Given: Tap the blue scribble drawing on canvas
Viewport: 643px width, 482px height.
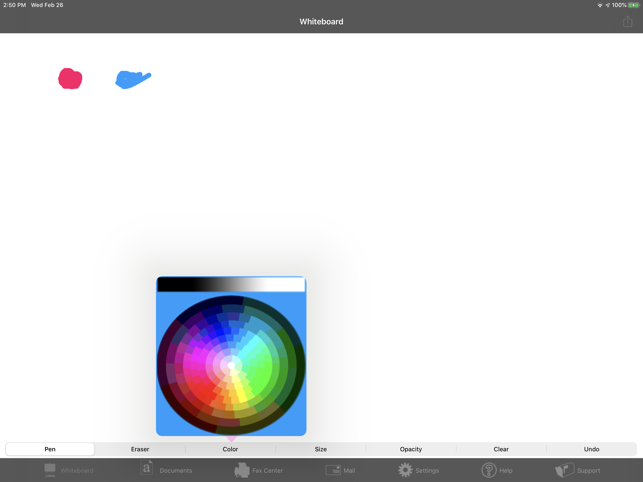Looking at the screenshot, I should coord(133,80).
